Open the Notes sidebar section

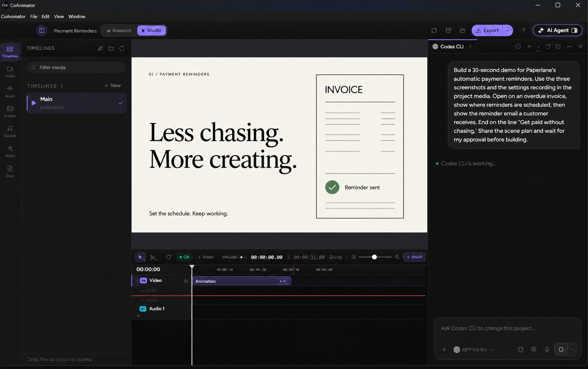(10, 151)
